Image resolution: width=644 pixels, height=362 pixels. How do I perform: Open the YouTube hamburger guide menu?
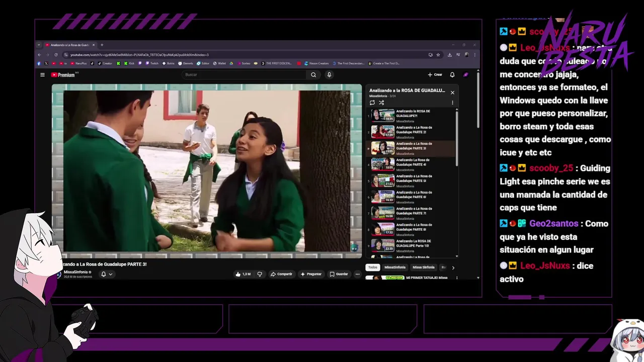pos(42,75)
